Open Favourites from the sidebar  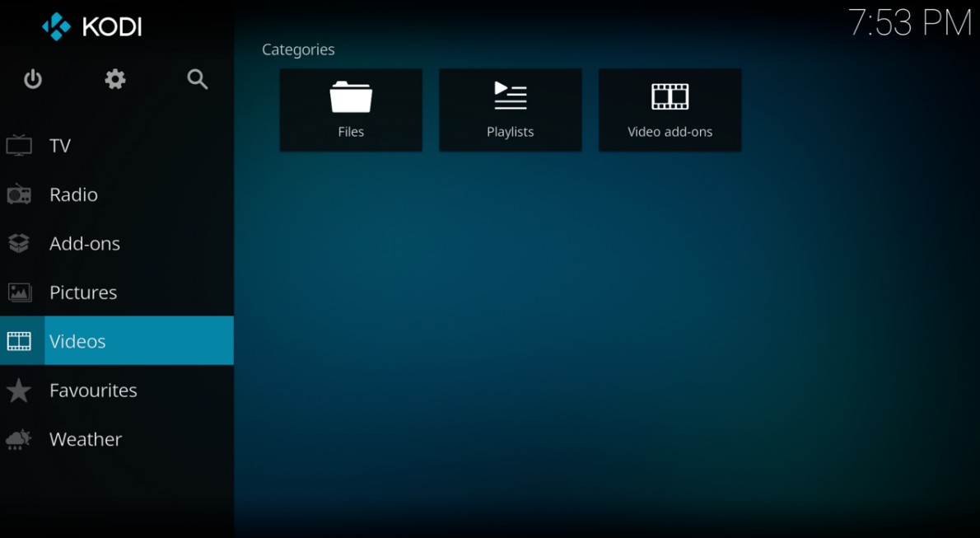[93, 390]
